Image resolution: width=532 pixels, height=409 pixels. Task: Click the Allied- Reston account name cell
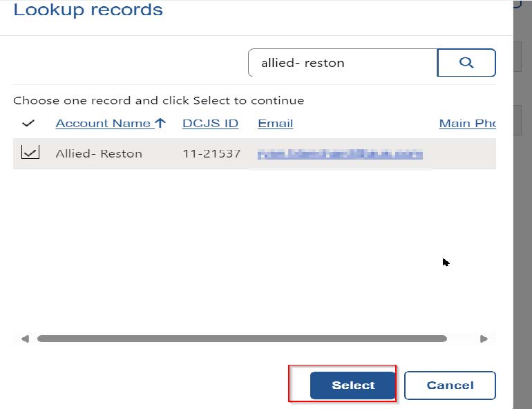click(x=99, y=153)
